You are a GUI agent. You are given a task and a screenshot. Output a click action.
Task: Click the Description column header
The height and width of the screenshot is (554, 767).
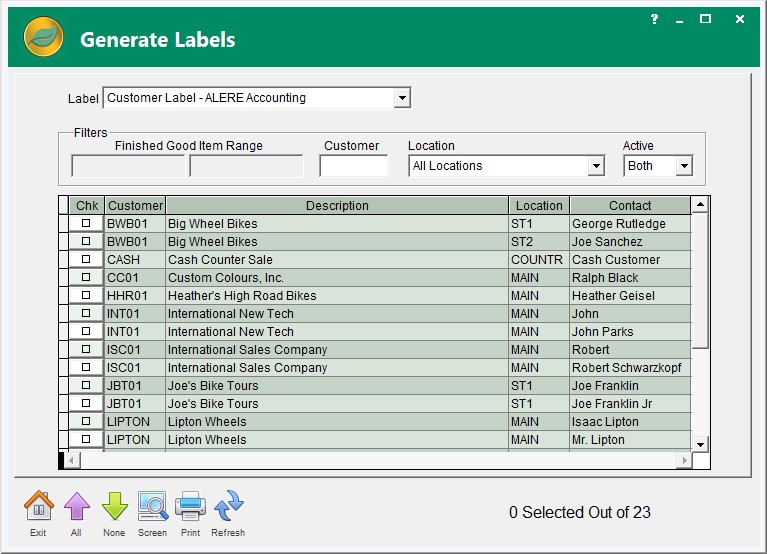pos(337,205)
